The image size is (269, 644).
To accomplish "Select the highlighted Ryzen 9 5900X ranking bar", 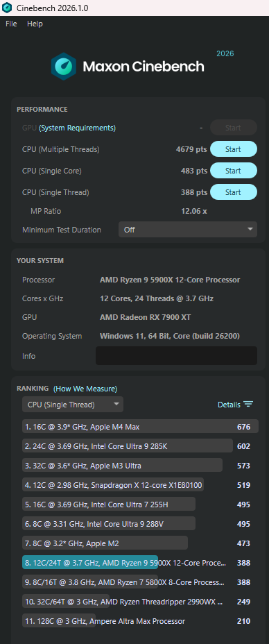I will 90,563.
